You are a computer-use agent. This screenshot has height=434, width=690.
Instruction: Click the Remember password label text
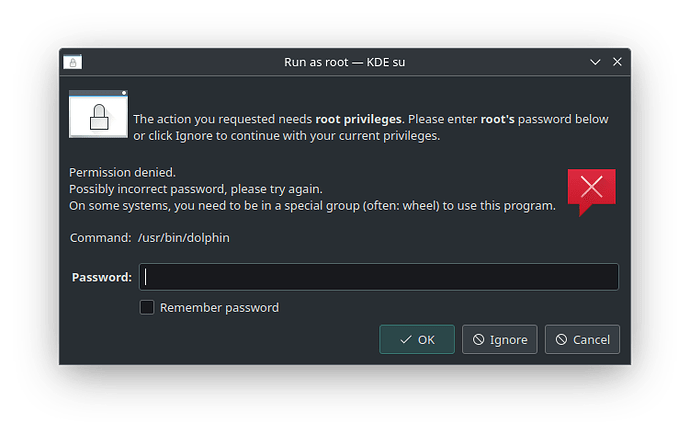[x=219, y=308]
